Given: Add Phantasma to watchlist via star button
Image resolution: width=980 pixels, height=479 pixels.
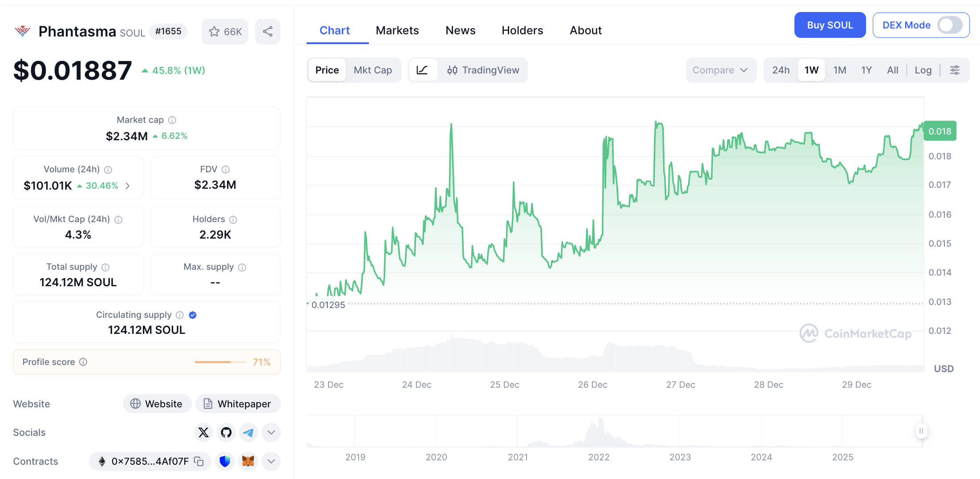Looking at the screenshot, I should coord(225,32).
